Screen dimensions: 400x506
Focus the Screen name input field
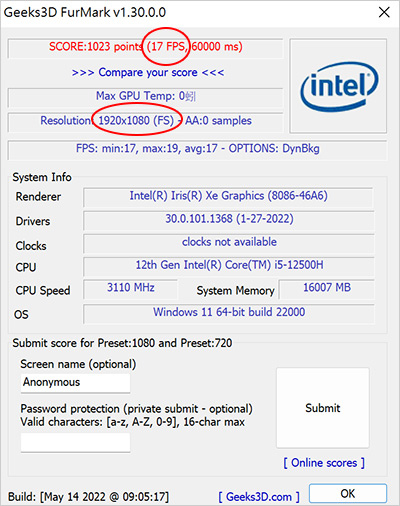click(x=75, y=383)
